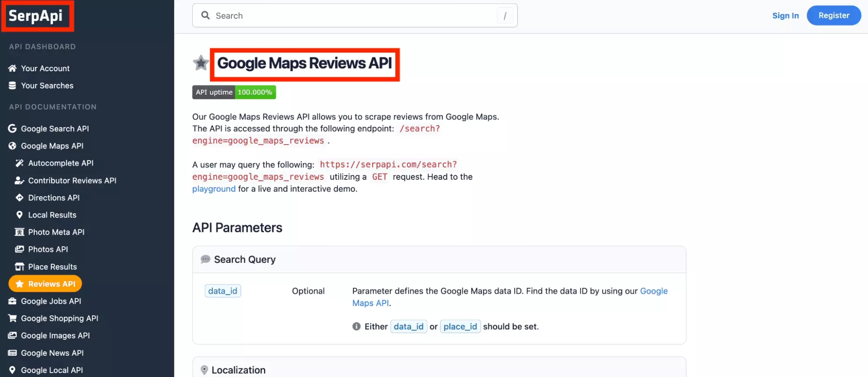Click the shopping cart icon in sidebar
The image size is (868, 377).
pos(13,318)
